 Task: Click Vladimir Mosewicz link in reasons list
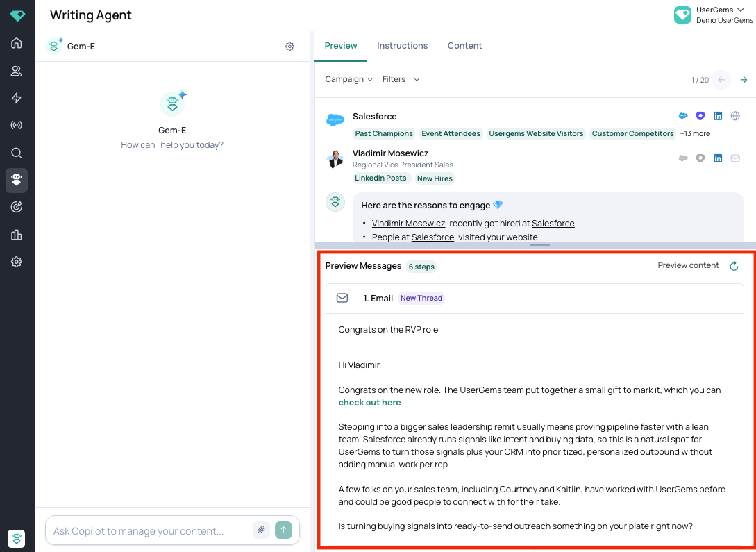point(408,223)
